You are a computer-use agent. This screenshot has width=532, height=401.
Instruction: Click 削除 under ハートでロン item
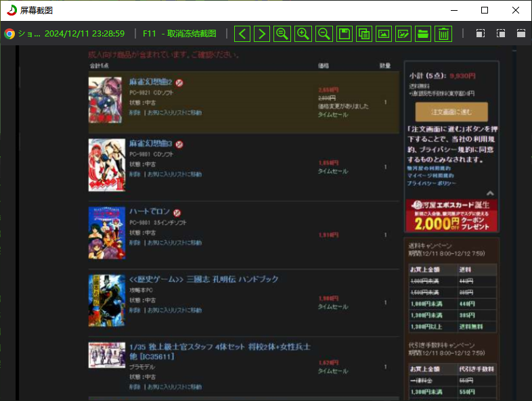pos(135,242)
